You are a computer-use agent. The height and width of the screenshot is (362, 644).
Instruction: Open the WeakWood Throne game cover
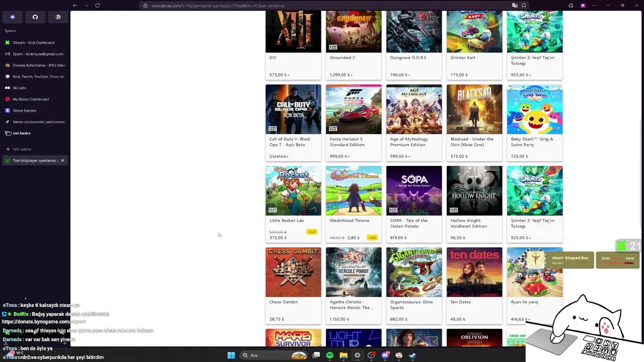pyautogui.click(x=354, y=191)
